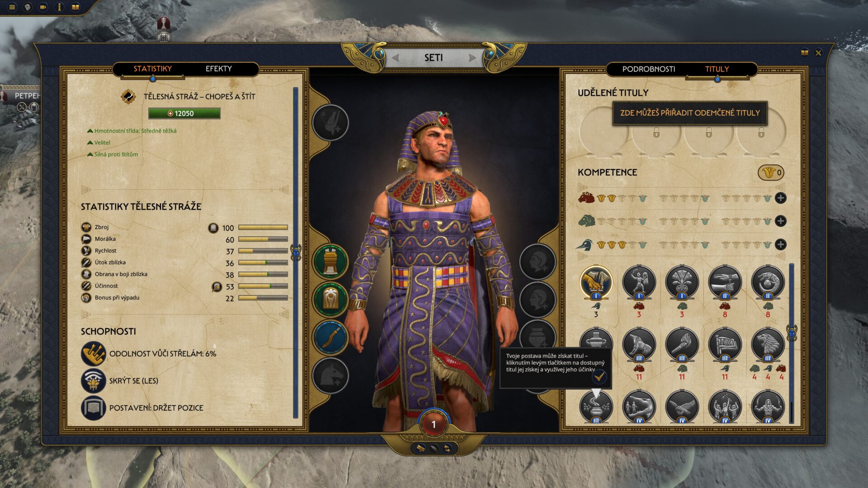The image size is (868, 488).
Task: Select the green drum armor equipment slot
Action: coord(330,262)
